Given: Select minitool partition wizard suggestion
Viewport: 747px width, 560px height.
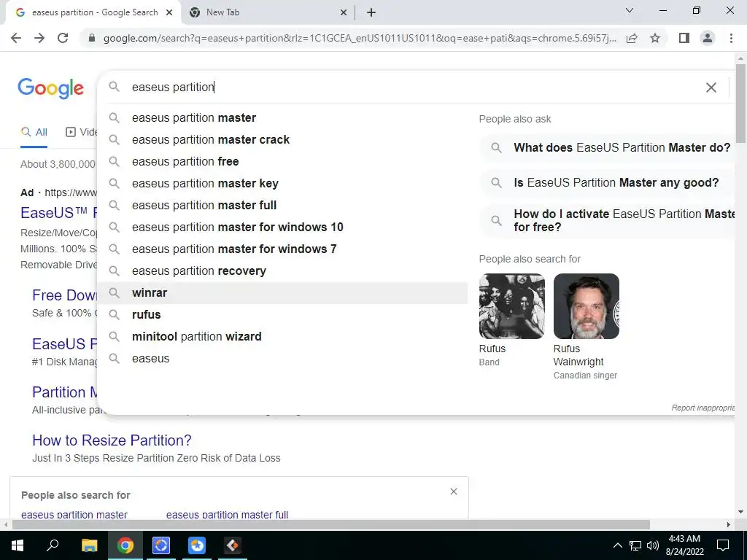Looking at the screenshot, I should 282,337.
